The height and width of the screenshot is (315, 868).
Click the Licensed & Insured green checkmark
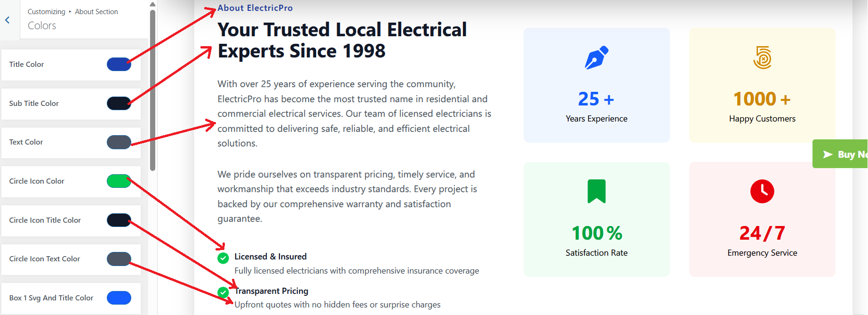(223, 258)
